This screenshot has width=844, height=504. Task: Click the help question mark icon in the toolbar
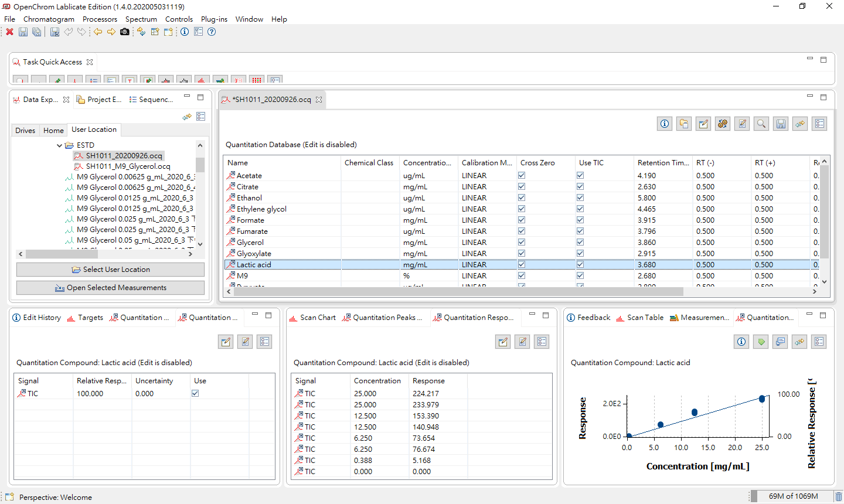point(211,32)
